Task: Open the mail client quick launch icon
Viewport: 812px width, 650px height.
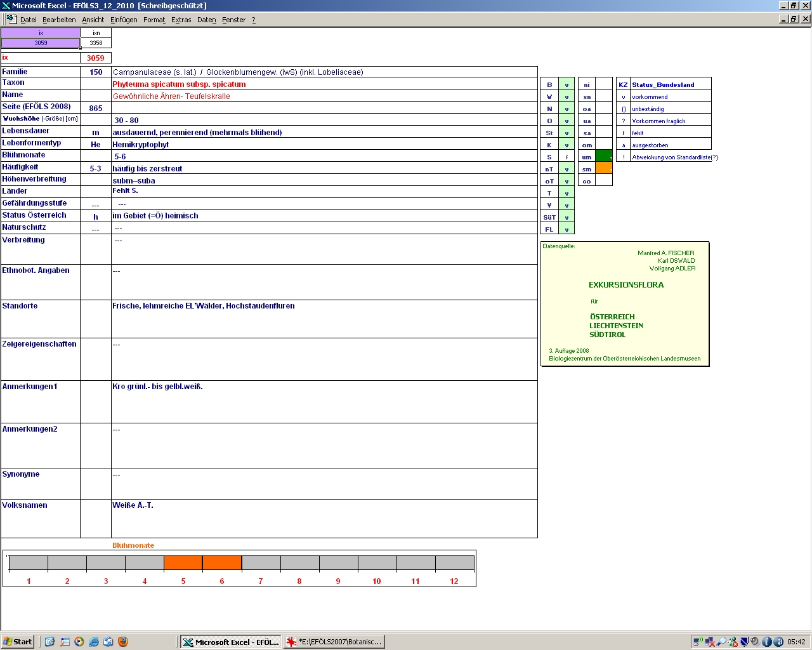Action: pos(108,642)
